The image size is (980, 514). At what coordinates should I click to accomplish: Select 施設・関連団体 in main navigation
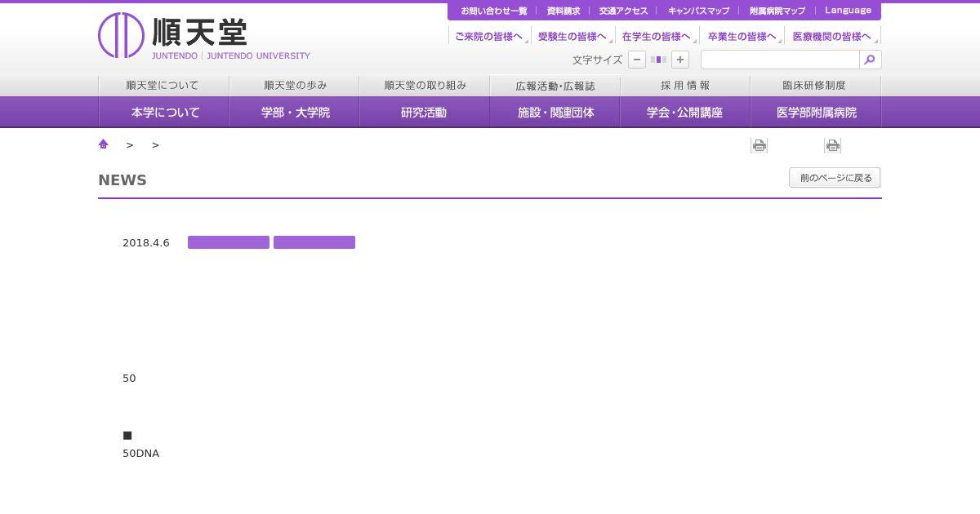point(555,112)
